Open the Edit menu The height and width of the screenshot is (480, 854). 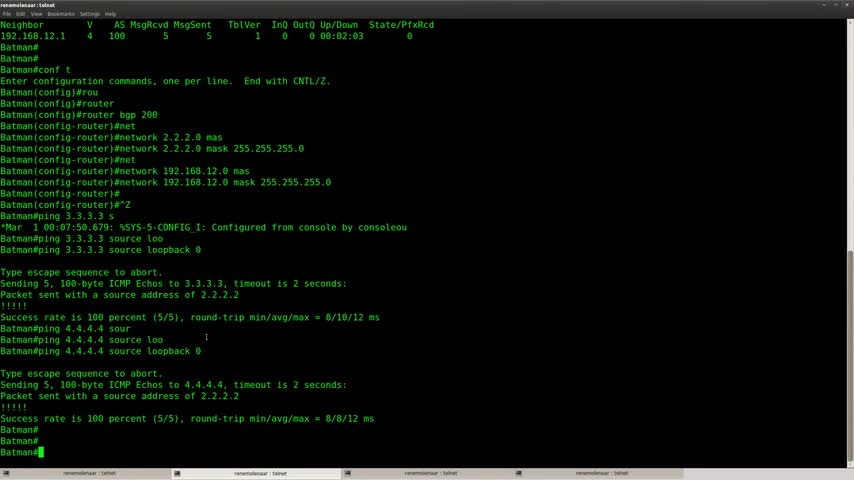click(x=21, y=14)
